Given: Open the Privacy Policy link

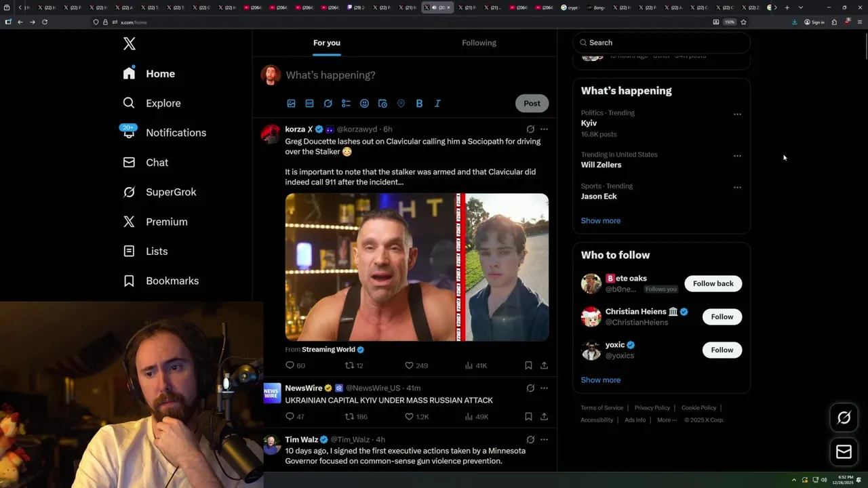Looking at the screenshot, I should (652, 408).
